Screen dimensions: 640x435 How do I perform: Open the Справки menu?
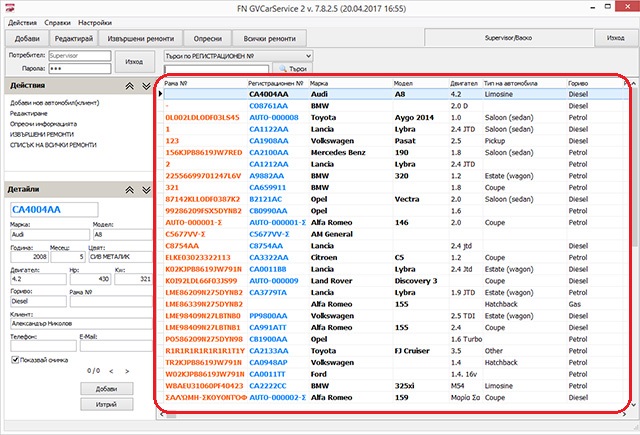[58, 23]
